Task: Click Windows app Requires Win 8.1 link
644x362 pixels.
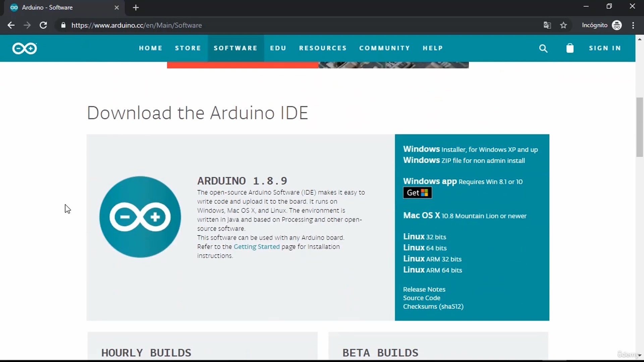Action: [x=463, y=181]
